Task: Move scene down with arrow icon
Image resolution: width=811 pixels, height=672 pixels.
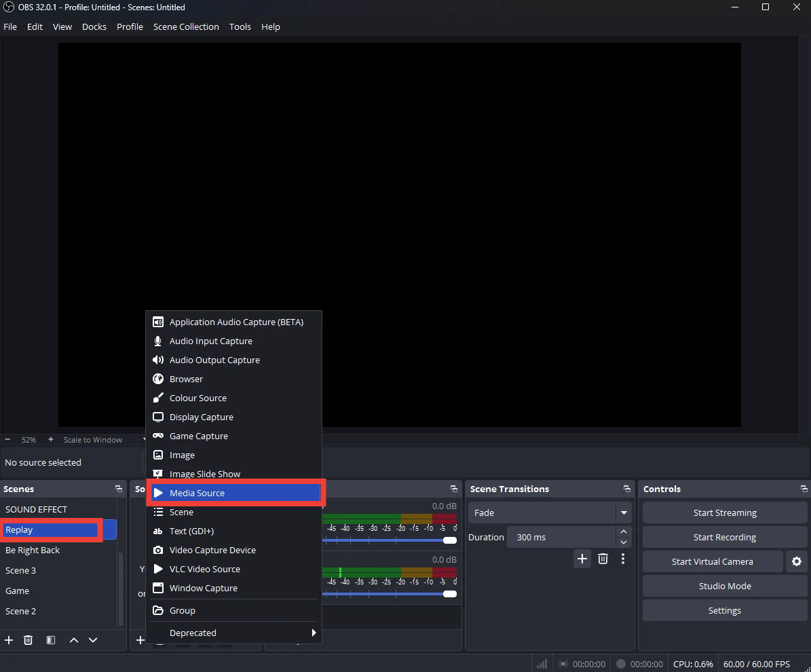Action: [x=93, y=640]
